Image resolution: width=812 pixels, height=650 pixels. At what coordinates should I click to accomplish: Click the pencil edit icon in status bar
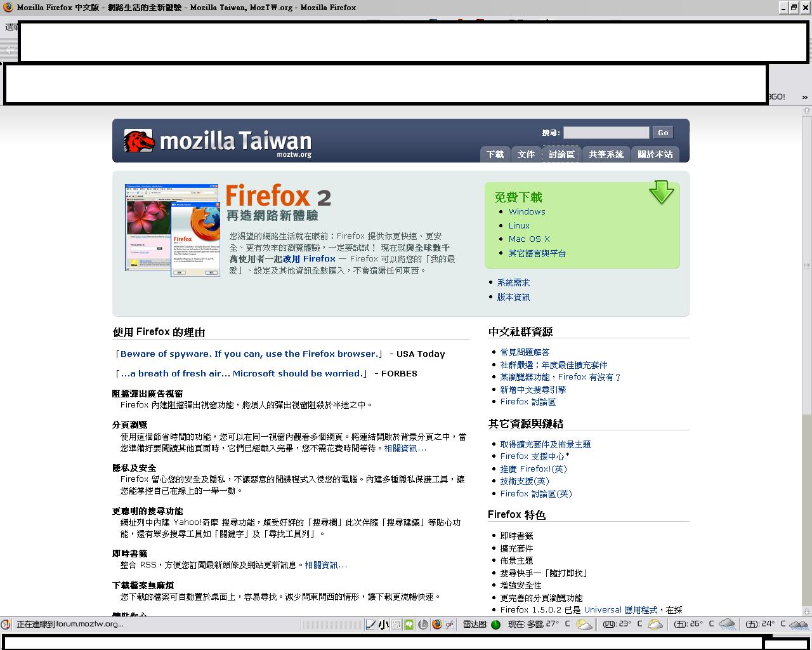tap(371, 625)
